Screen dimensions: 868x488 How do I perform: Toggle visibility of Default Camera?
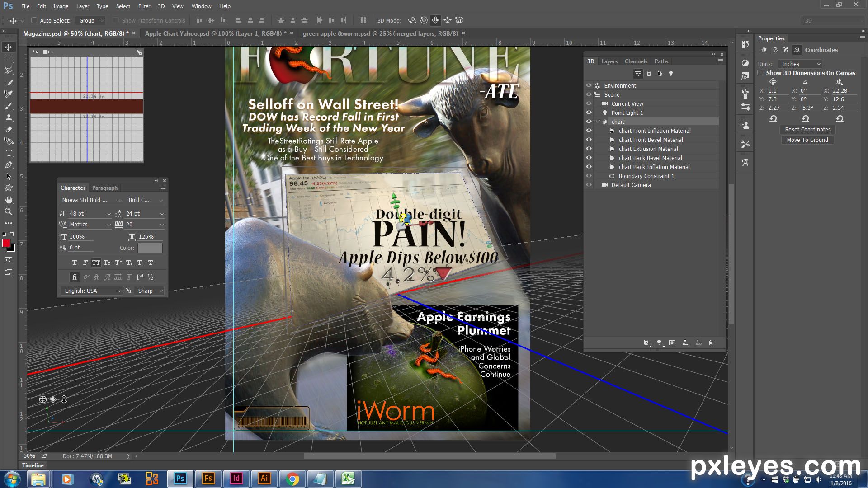click(589, 185)
